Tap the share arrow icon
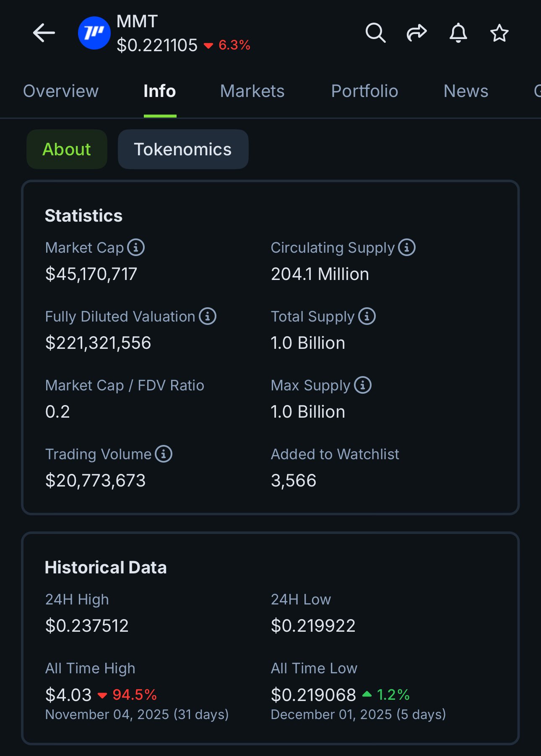Viewport: 541px width, 756px height. coord(416,33)
